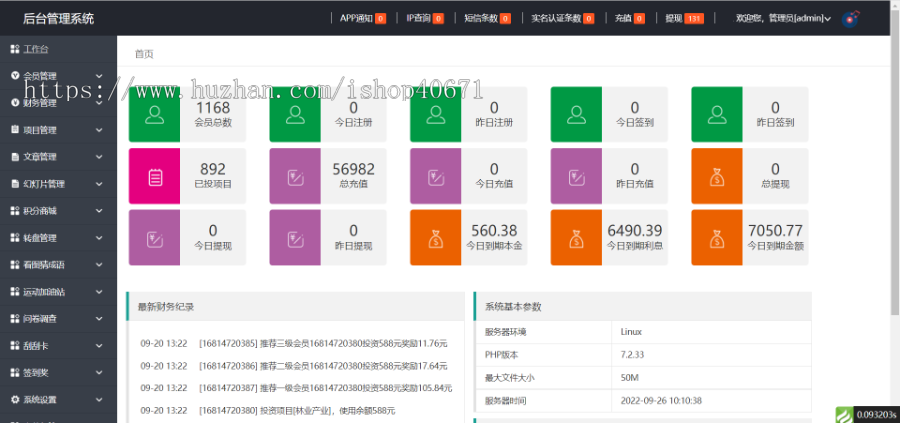Click the 系统设置 gear icon
Screen dimensions: 900x423
click(x=15, y=399)
